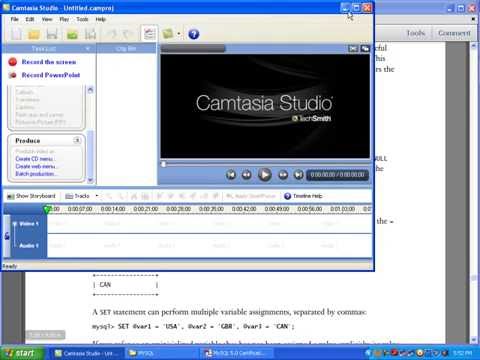Open the File menu

click(14, 19)
